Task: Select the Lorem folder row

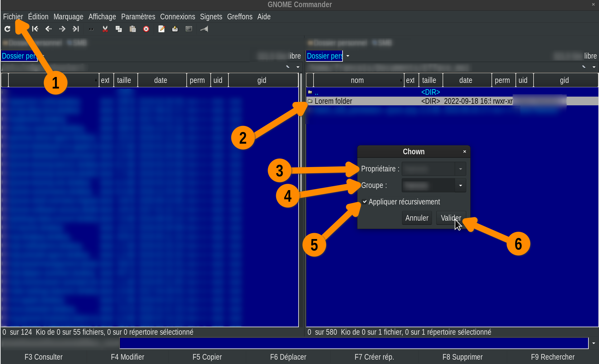Action: click(x=333, y=101)
